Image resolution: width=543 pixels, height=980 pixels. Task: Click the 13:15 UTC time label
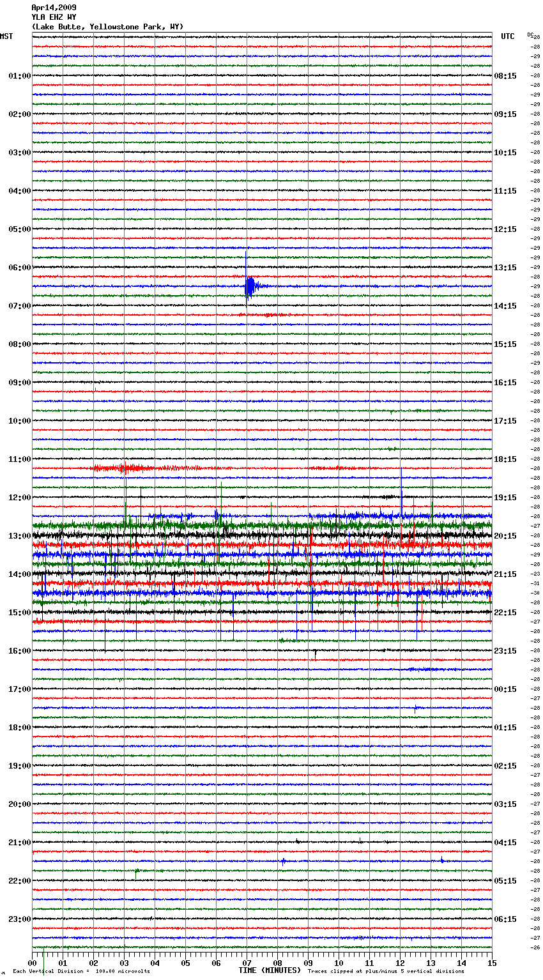[505, 268]
